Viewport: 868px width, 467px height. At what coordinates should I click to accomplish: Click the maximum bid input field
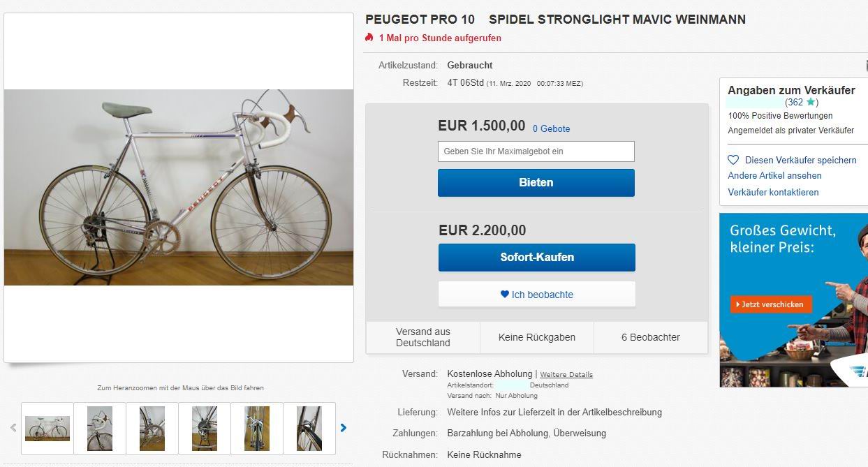click(536, 151)
